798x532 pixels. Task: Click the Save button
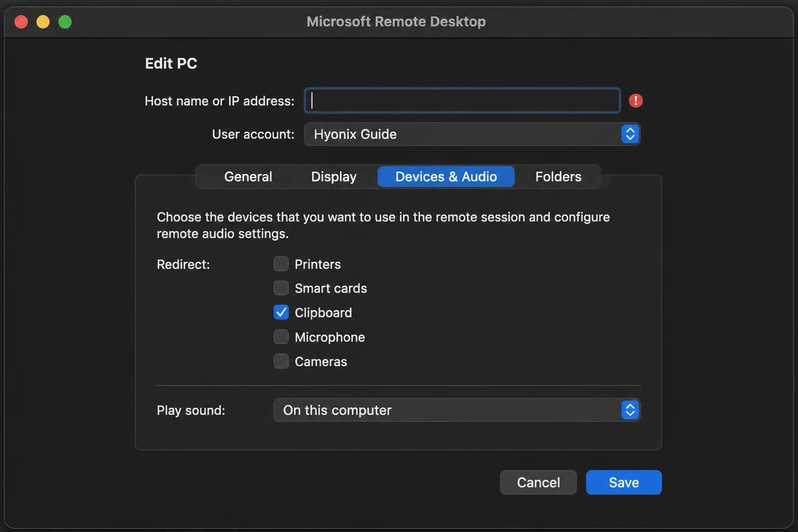click(624, 483)
